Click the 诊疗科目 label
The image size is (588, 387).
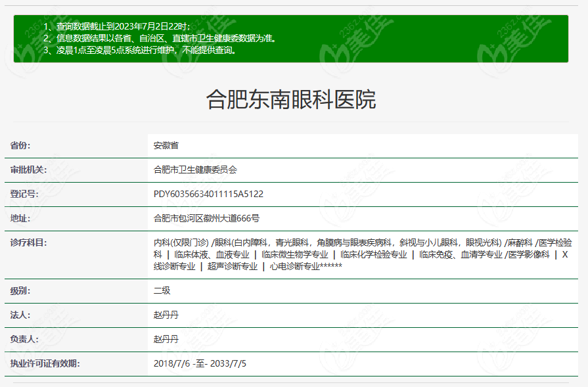28,242
